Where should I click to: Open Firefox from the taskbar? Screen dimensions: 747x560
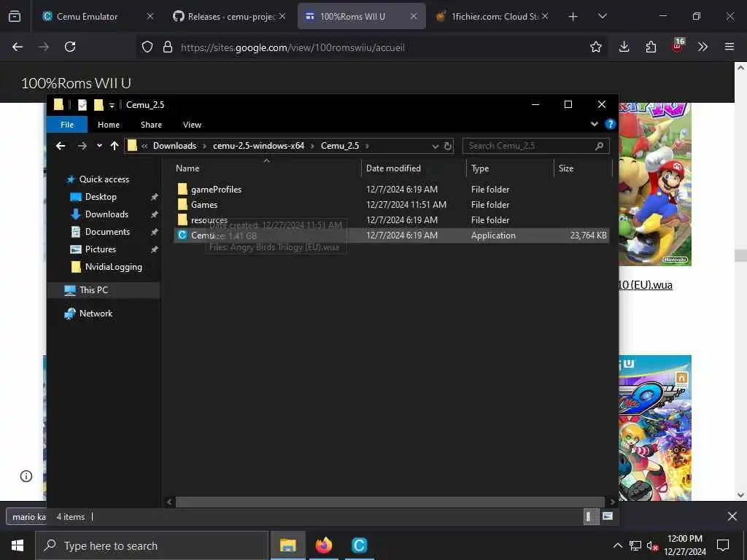click(323, 545)
